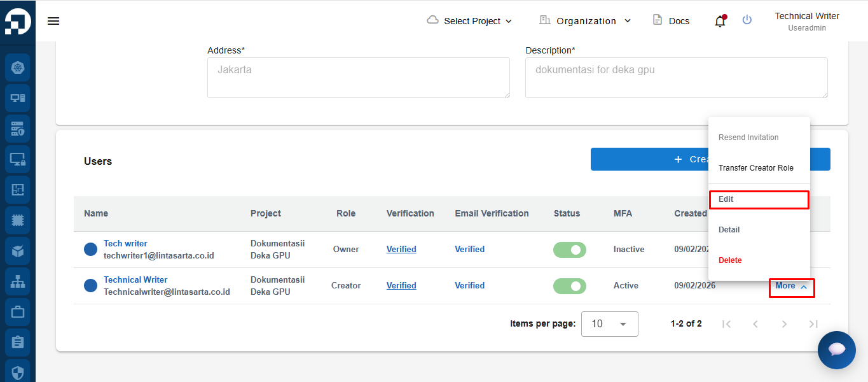Click the power logout icon
Screen dimensions: 868x382
pyautogui.click(x=747, y=20)
